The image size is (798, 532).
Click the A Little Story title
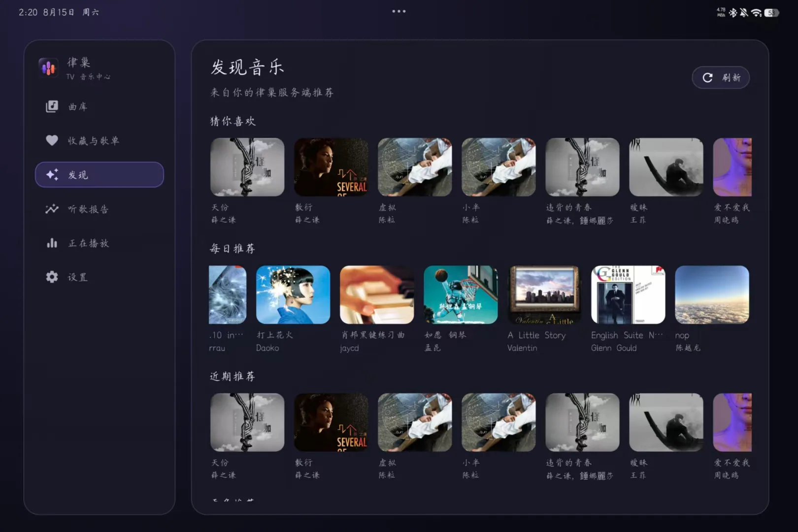[x=536, y=335]
